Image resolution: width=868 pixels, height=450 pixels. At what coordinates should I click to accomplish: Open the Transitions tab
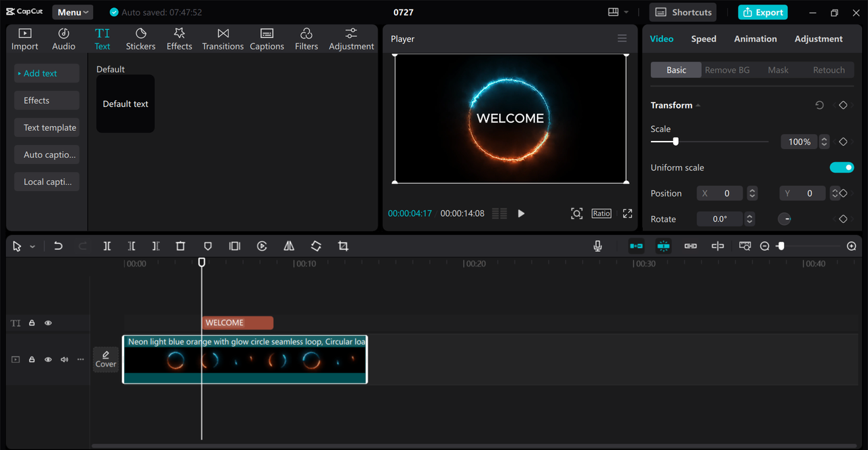(x=222, y=39)
